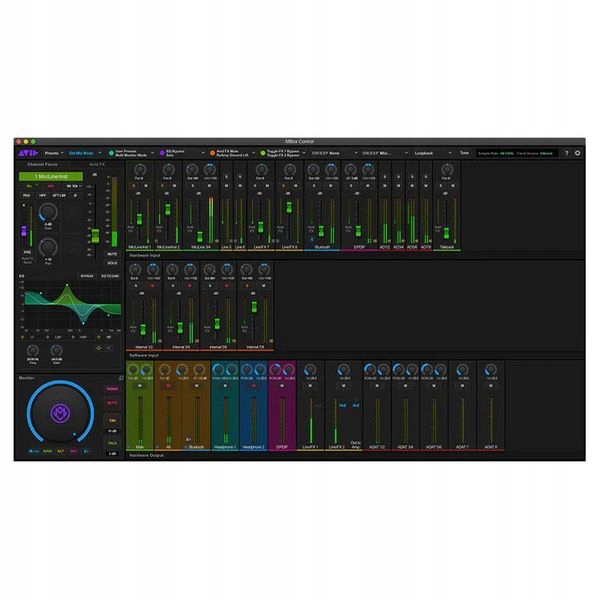Open the Presets dropdown
The image size is (600, 600).
coord(54,153)
